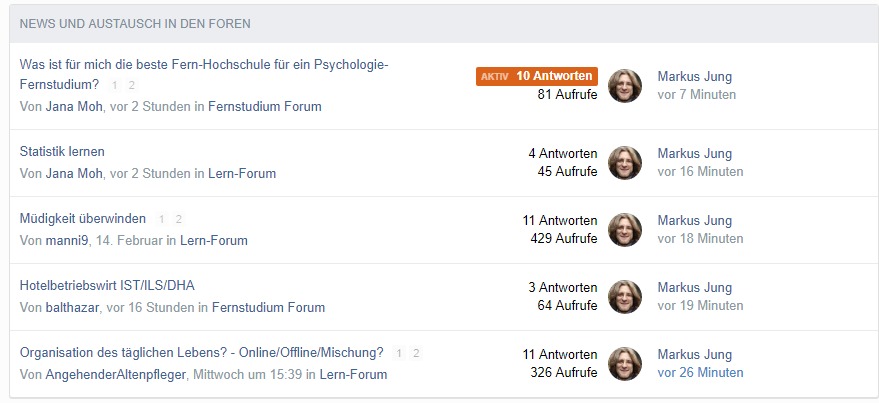Go to page 1 of Müdigkeit überwinden

162,219
